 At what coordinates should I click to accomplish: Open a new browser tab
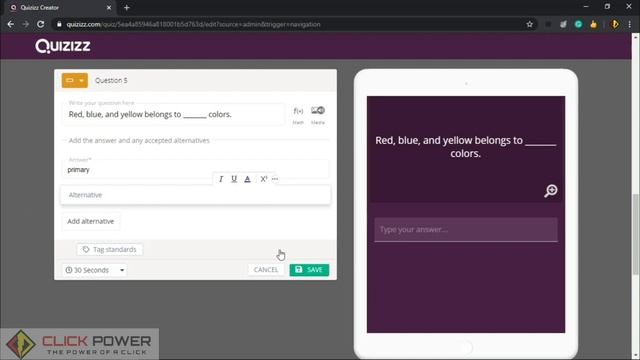click(127, 7)
